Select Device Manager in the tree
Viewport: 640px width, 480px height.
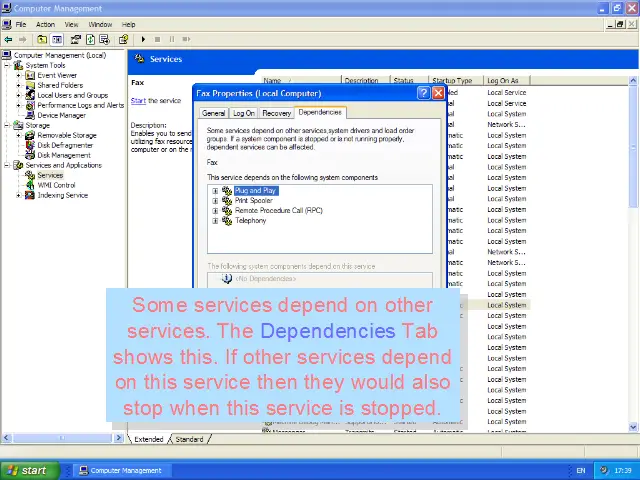point(61,116)
